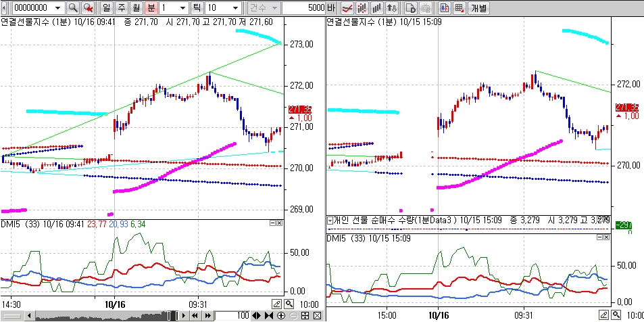This screenshot has width=644, height=322.
Task: Select the 월 (monthly) period button
Action: 136,8
